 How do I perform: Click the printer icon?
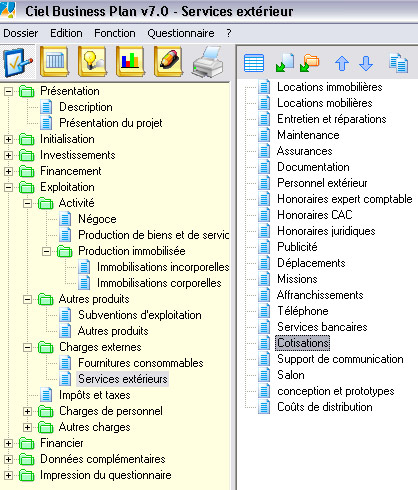pos(208,62)
